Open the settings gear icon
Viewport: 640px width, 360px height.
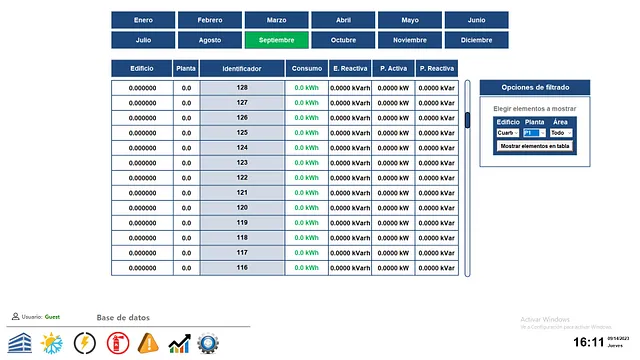tap(208, 343)
